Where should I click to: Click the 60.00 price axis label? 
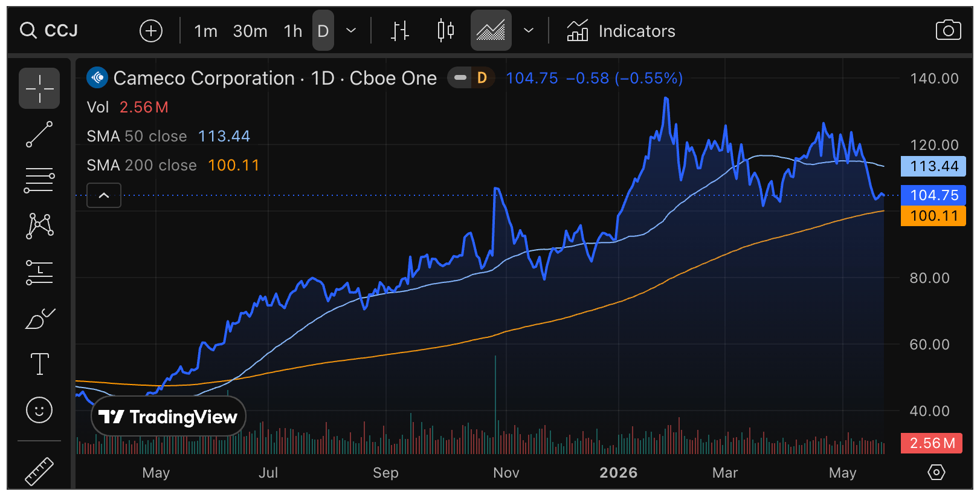click(930, 345)
